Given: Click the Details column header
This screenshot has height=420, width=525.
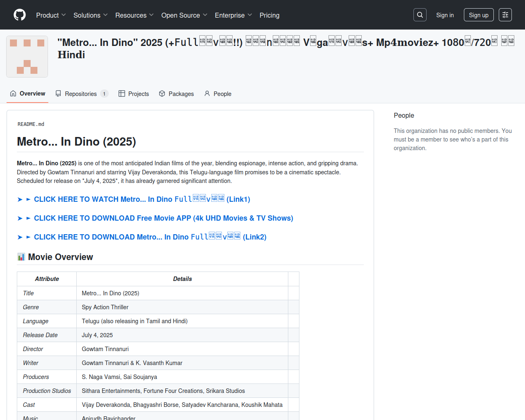Looking at the screenshot, I should pos(183,279).
